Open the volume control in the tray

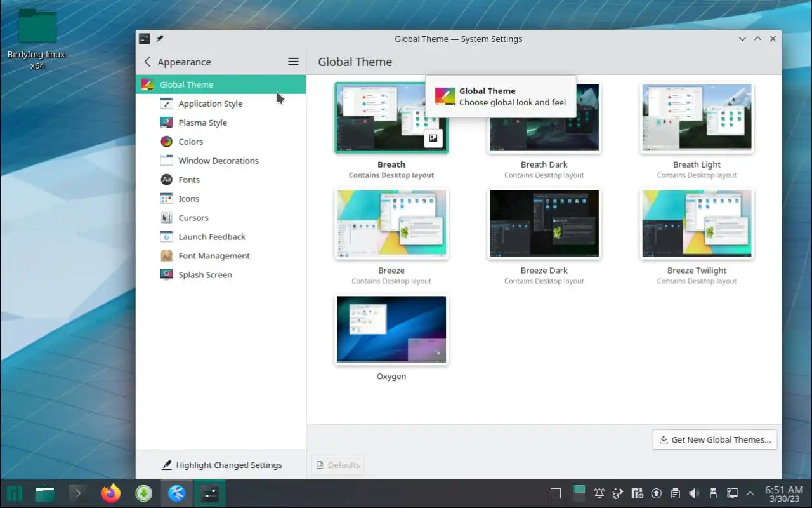pyautogui.click(x=694, y=493)
